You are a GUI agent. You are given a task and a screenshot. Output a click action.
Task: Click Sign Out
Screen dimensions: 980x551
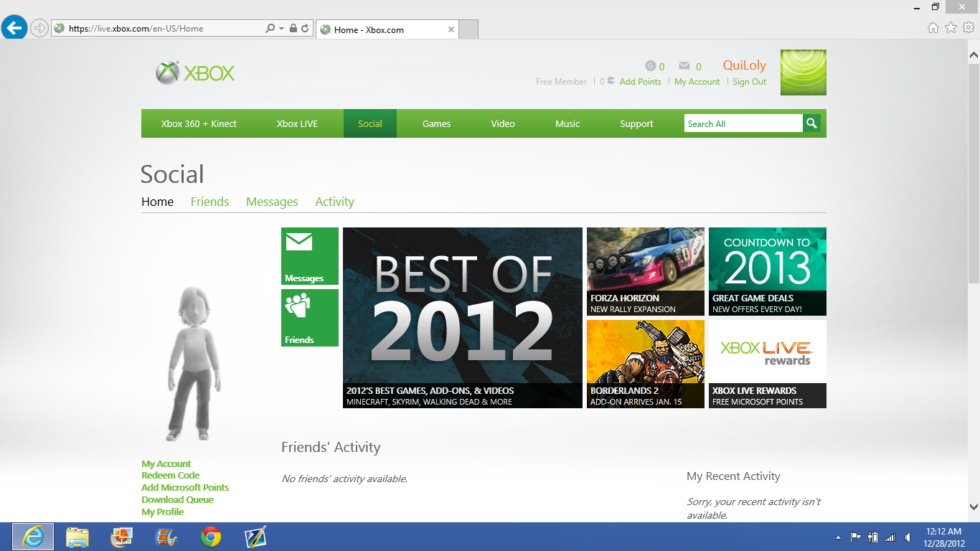750,82
